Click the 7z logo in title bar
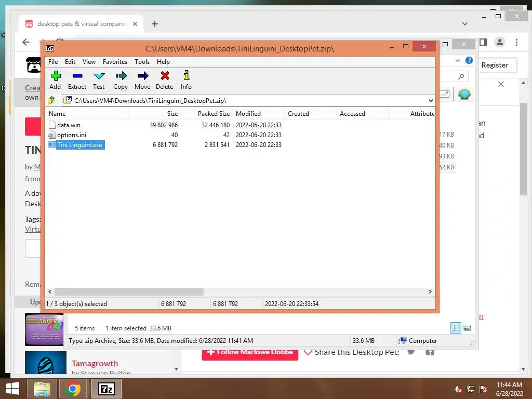Viewport: 532px width, 399px height. coord(50,48)
